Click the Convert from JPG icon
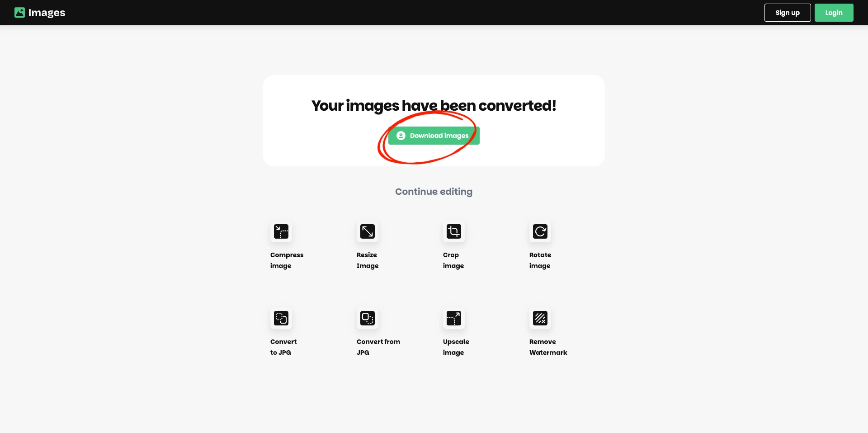 (x=368, y=318)
